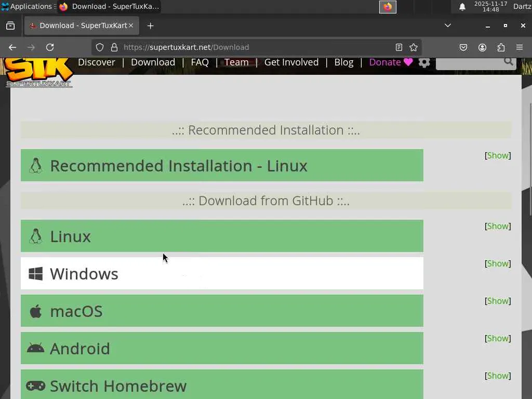This screenshot has width=532, height=399.
Task: Open a new tab with the plus icon
Action: click(x=150, y=26)
